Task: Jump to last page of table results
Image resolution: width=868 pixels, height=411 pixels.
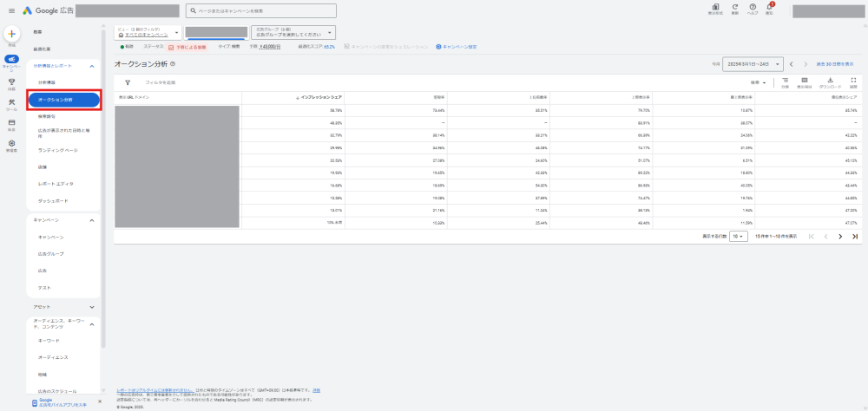Action: 855,236
